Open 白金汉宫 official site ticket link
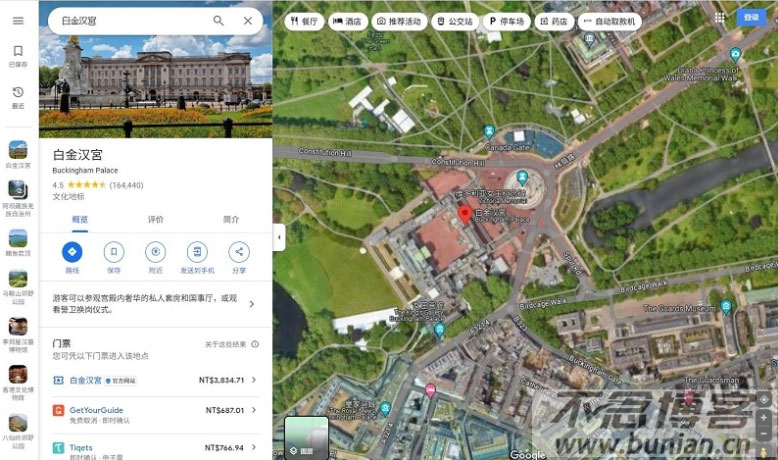The height and width of the screenshot is (460, 778). 85,380
